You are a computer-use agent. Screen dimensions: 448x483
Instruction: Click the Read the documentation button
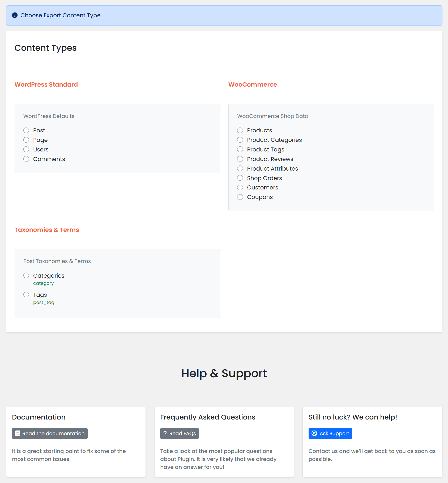(50, 433)
